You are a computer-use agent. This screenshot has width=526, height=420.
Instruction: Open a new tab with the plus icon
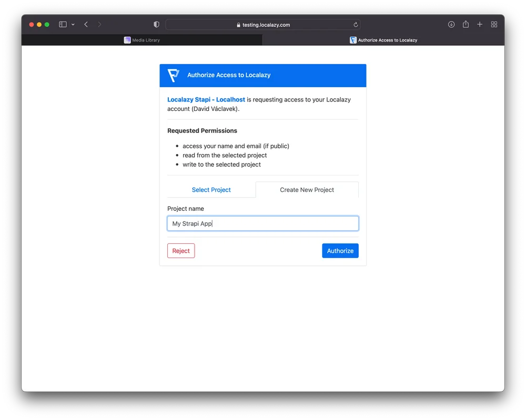pyautogui.click(x=479, y=24)
